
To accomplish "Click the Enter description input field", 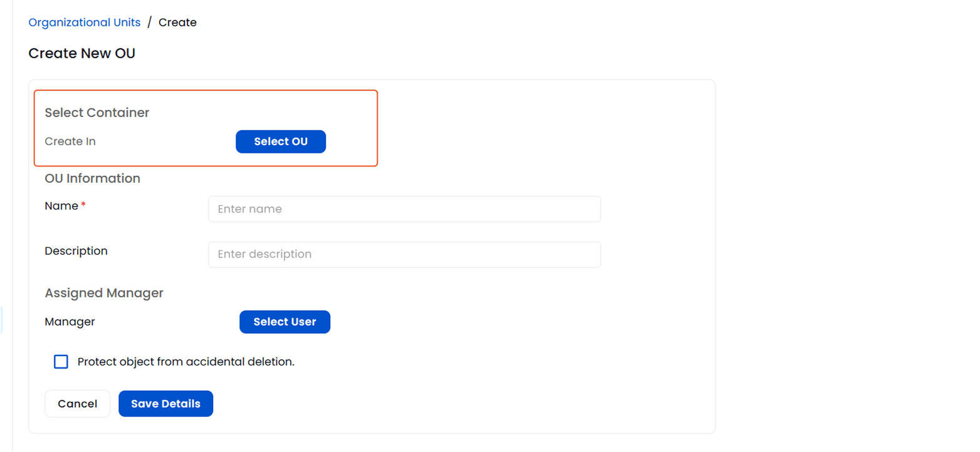I will point(404,254).
